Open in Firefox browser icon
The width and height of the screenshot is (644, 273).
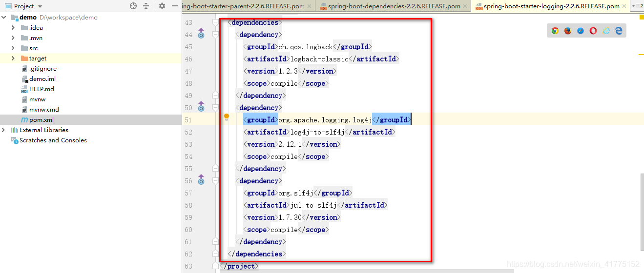coord(568,31)
